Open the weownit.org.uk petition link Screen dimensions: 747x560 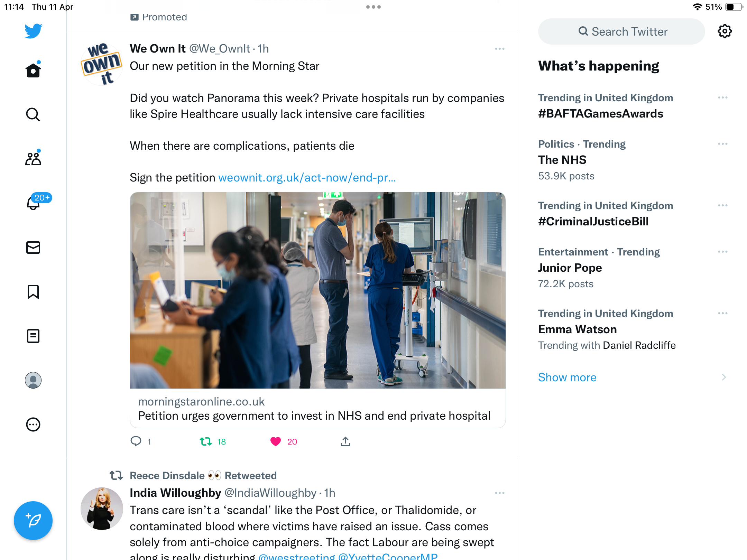tap(307, 178)
